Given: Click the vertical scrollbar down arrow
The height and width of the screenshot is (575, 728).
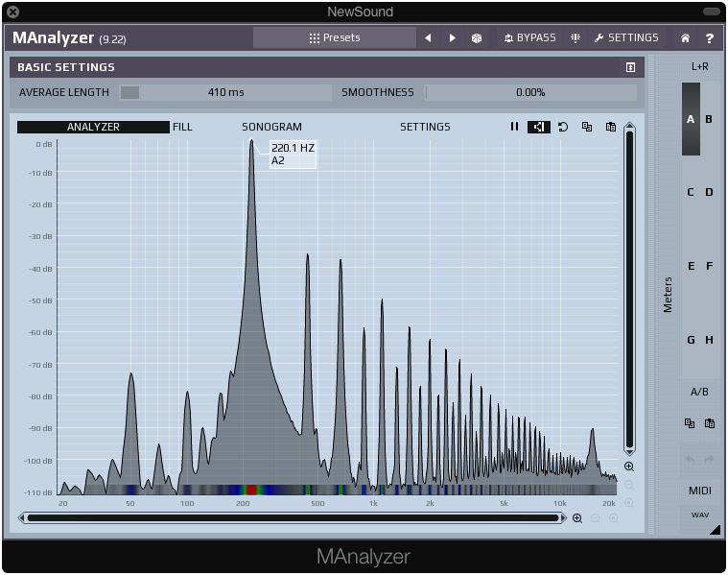Looking at the screenshot, I should (629, 451).
